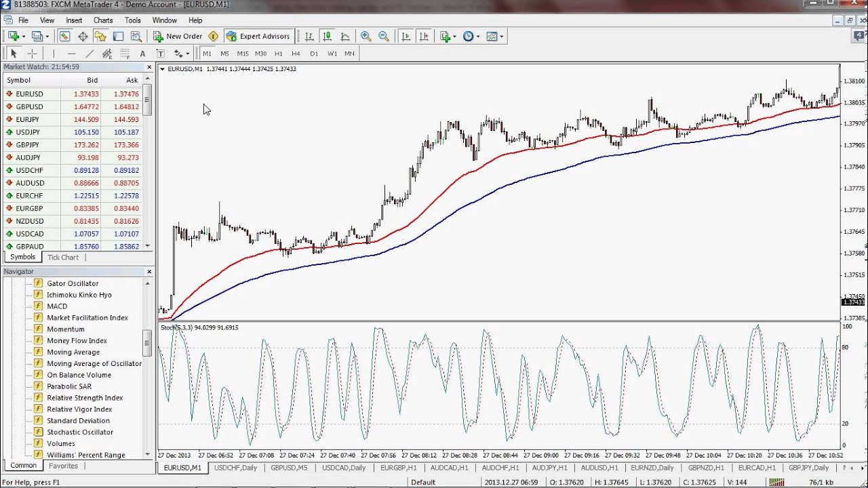Screen dimensions: 868x488
Task: Select the Draw Vertical Line tool
Action: (x=54, y=54)
